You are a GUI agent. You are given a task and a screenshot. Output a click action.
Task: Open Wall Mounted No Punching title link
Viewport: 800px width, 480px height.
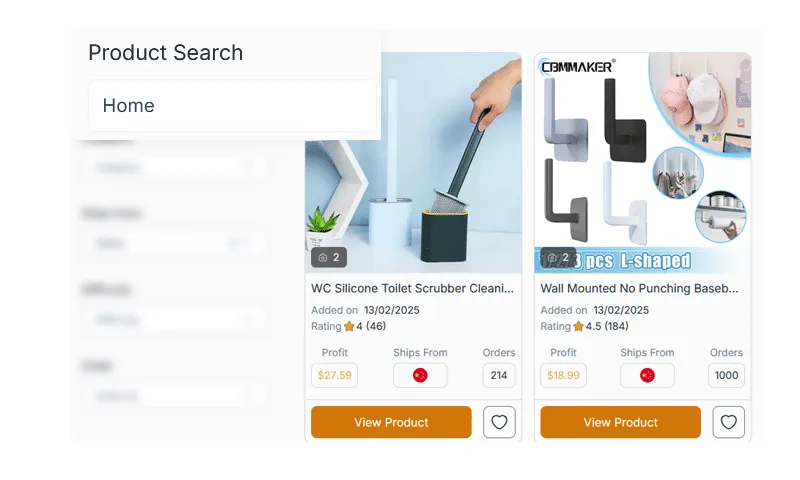640,288
